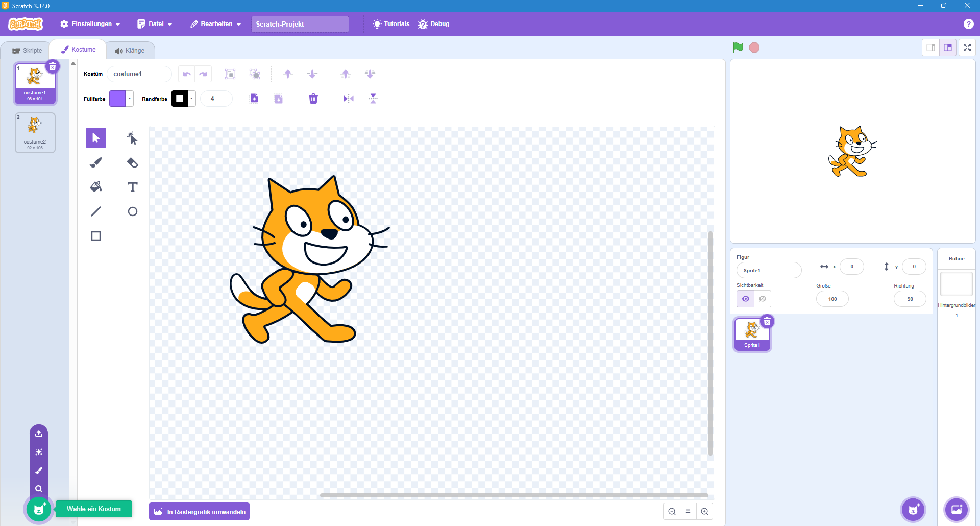The height and width of the screenshot is (526, 980).
Task: Open Datei menu
Action: tap(155, 24)
